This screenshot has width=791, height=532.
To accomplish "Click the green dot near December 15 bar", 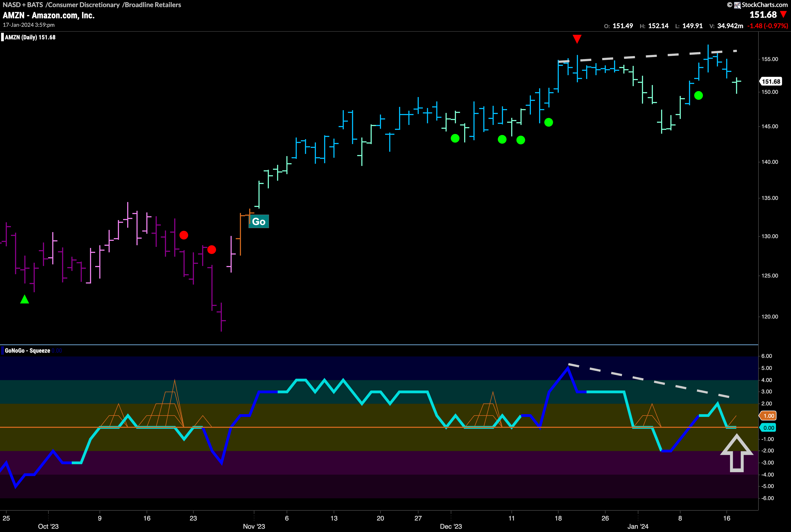I will pyautogui.click(x=549, y=122).
